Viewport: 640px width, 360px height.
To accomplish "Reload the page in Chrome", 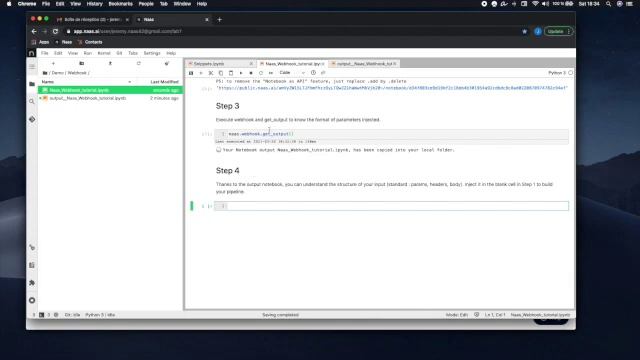I will 55,31.
